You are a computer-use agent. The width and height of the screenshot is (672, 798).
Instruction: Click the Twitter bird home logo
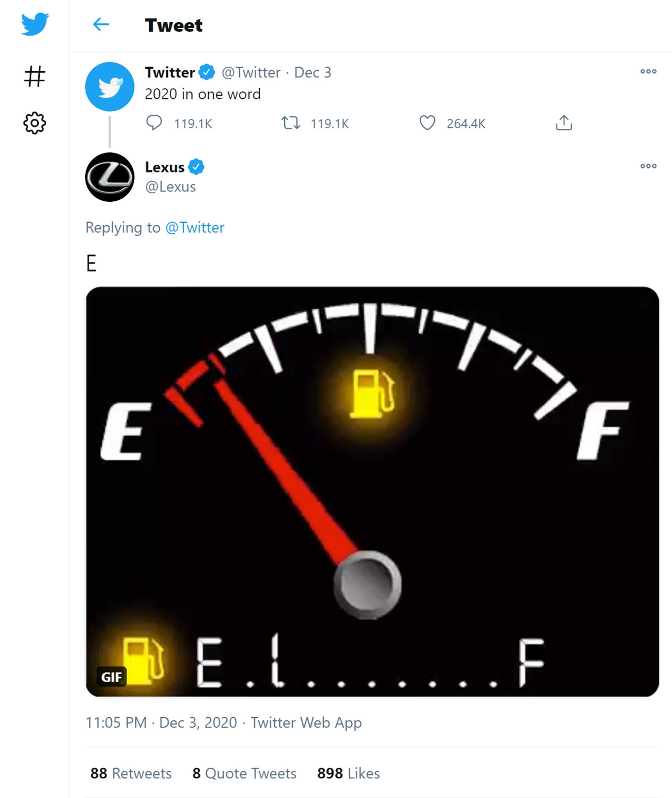pos(35,24)
